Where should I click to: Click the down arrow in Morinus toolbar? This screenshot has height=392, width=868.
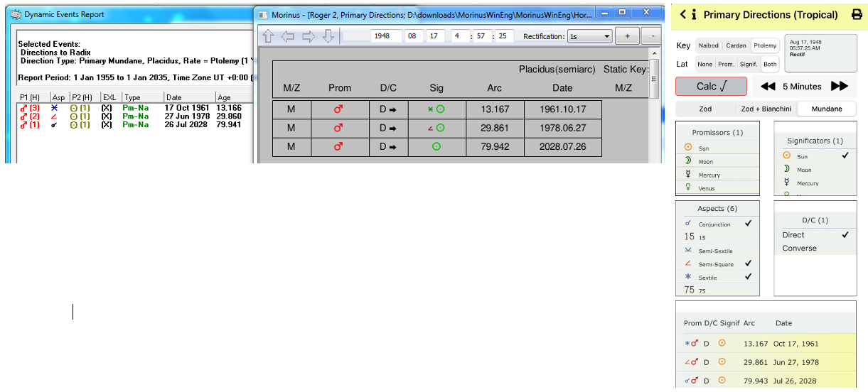point(328,36)
